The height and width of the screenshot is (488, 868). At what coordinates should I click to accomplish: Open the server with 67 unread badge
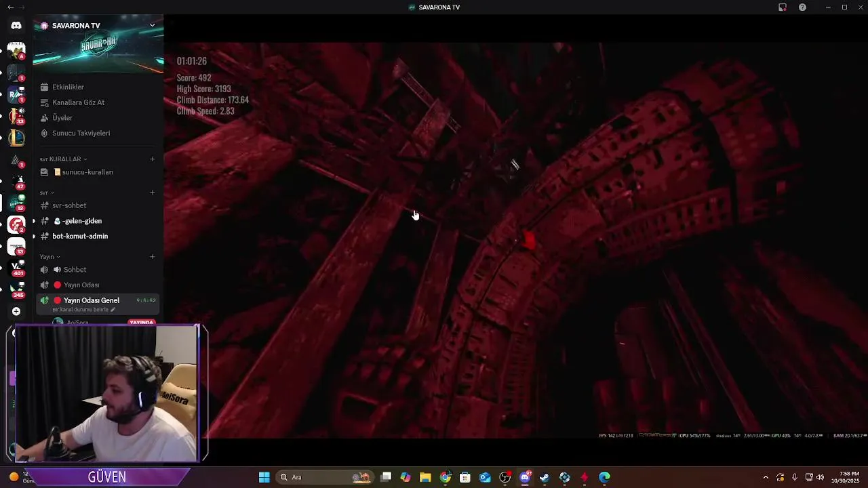click(16, 180)
